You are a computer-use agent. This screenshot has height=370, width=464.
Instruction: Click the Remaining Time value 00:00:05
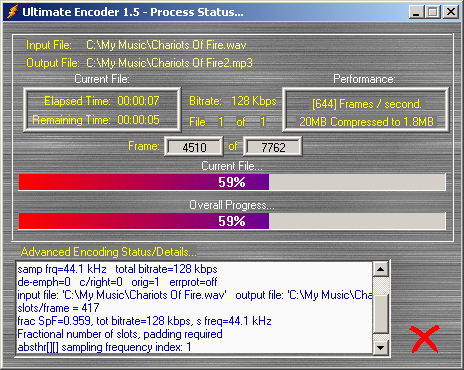[138, 120]
